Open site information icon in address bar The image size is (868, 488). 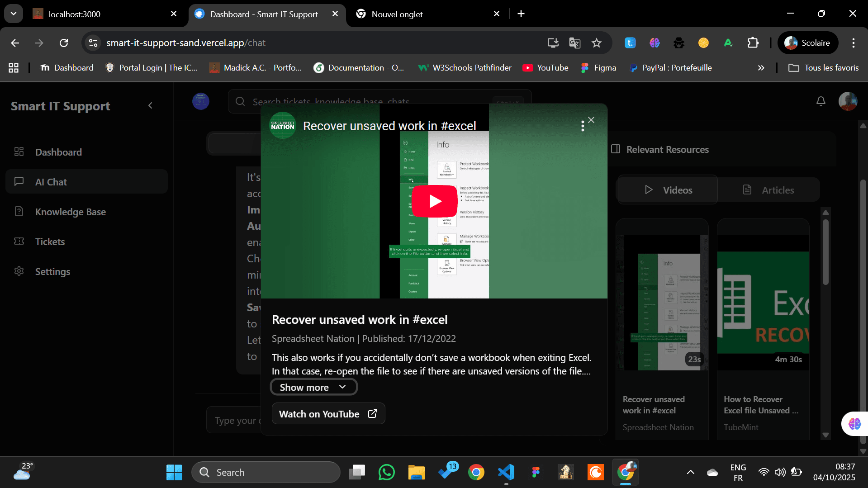tap(93, 43)
